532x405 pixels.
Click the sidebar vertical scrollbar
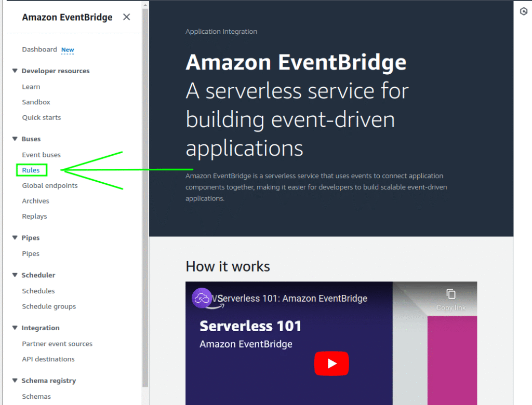145,208
